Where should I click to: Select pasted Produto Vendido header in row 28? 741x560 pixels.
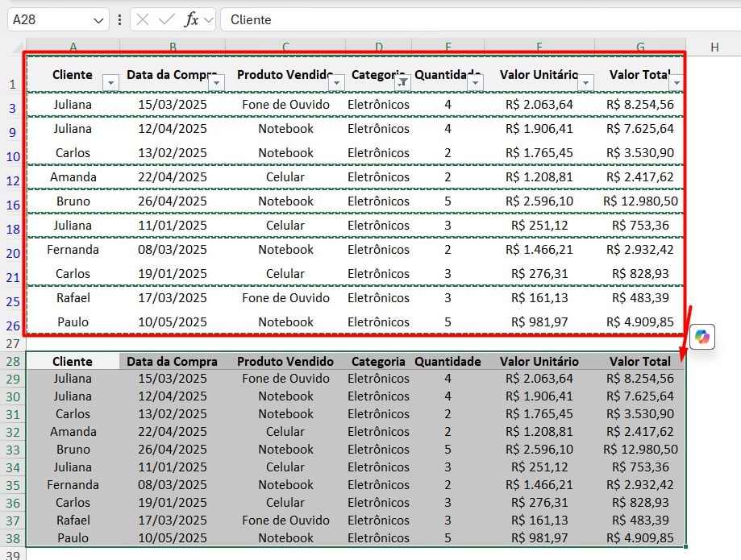[x=285, y=362]
